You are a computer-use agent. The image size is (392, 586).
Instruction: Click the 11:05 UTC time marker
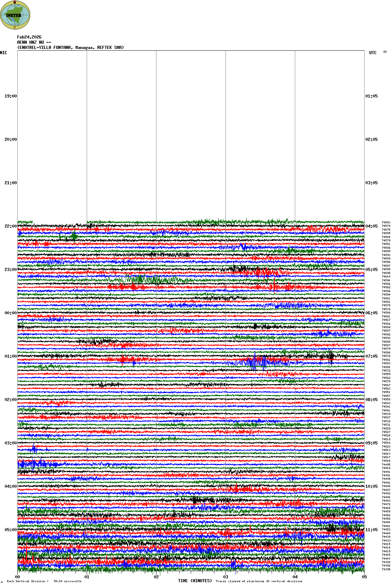point(372,530)
